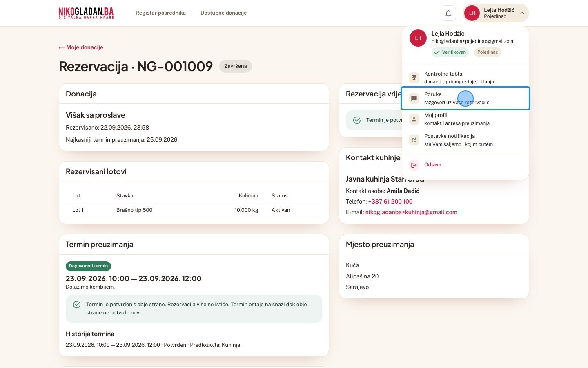Image resolution: width=588 pixels, height=368 pixels.
Task: Click the 10.000 kg quantity cell
Action: (247, 210)
